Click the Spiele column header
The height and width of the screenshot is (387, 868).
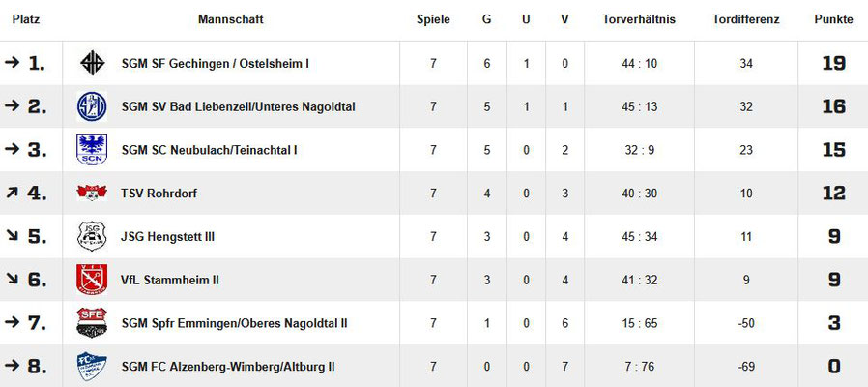click(x=433, y=19)
